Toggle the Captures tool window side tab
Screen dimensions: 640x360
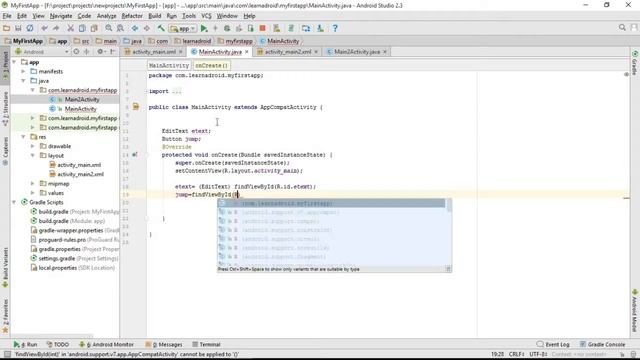pos(5,151)
